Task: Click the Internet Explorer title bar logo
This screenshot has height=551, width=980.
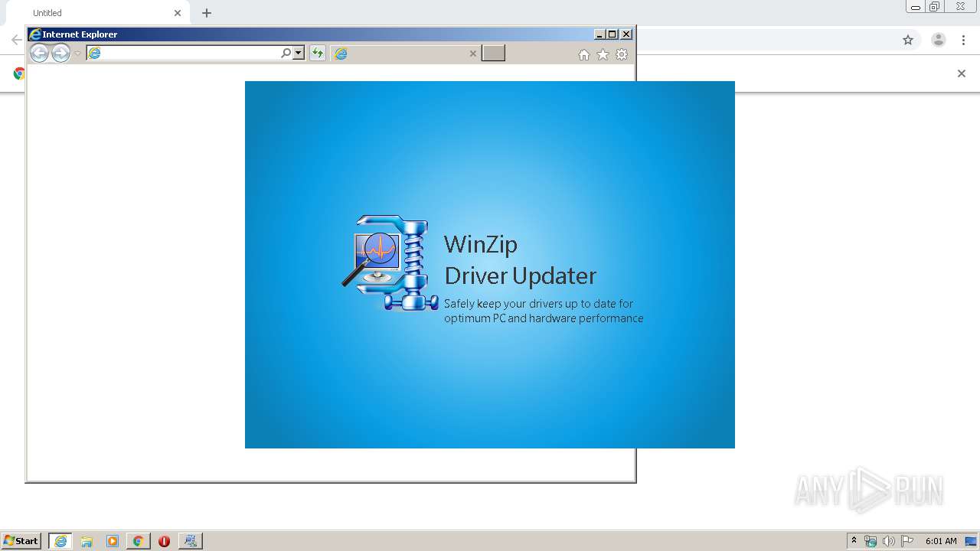Action: point(34,34)
